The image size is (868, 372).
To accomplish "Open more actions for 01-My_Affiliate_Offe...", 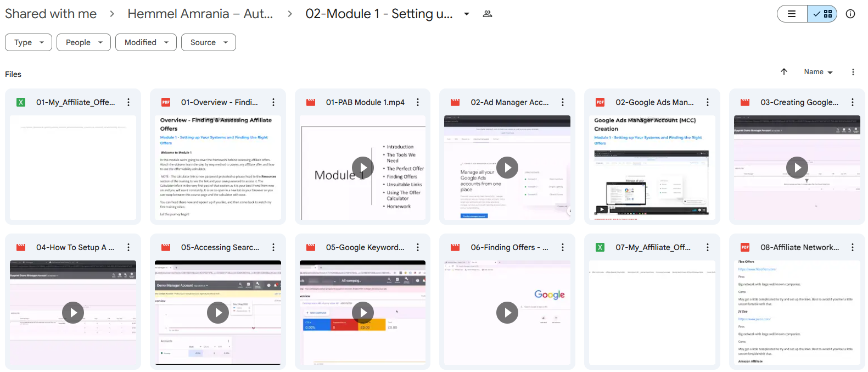I will [128, 102].
